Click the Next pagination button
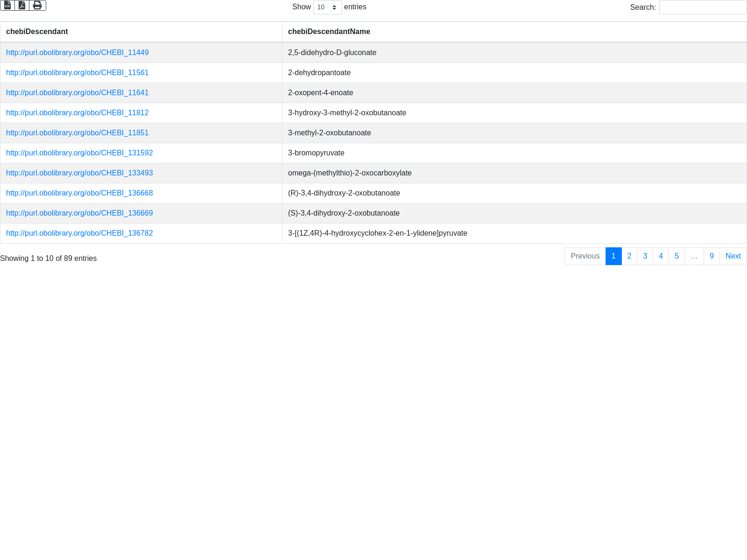The width and height of the screenshot is (747, 560). [733, 256]
